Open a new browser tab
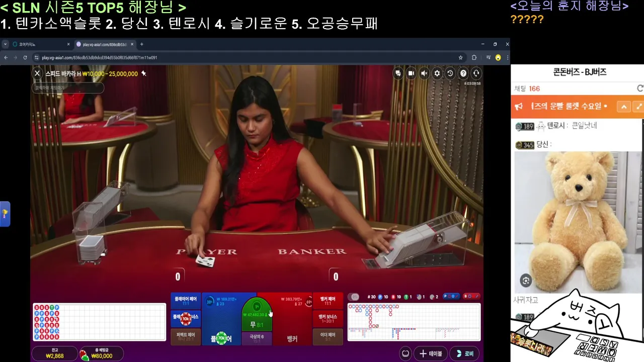 point(141,44)
